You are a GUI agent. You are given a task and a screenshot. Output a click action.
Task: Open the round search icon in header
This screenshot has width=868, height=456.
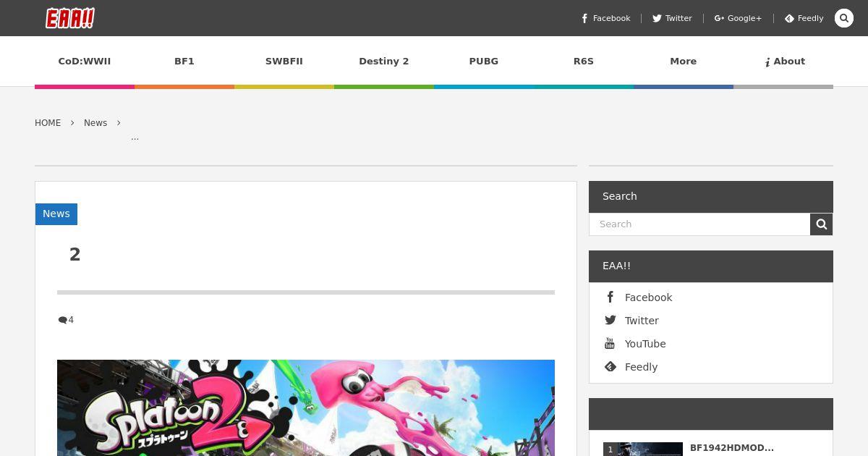[x=844, y=18]
